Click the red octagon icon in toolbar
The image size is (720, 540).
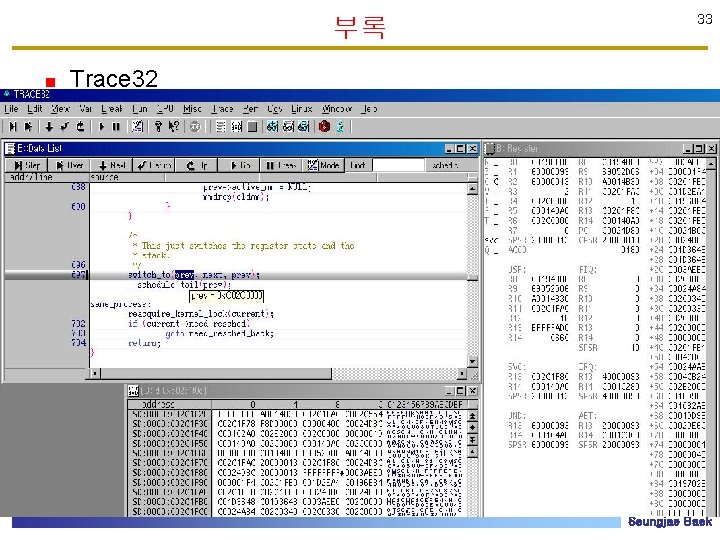coord(324,126)
